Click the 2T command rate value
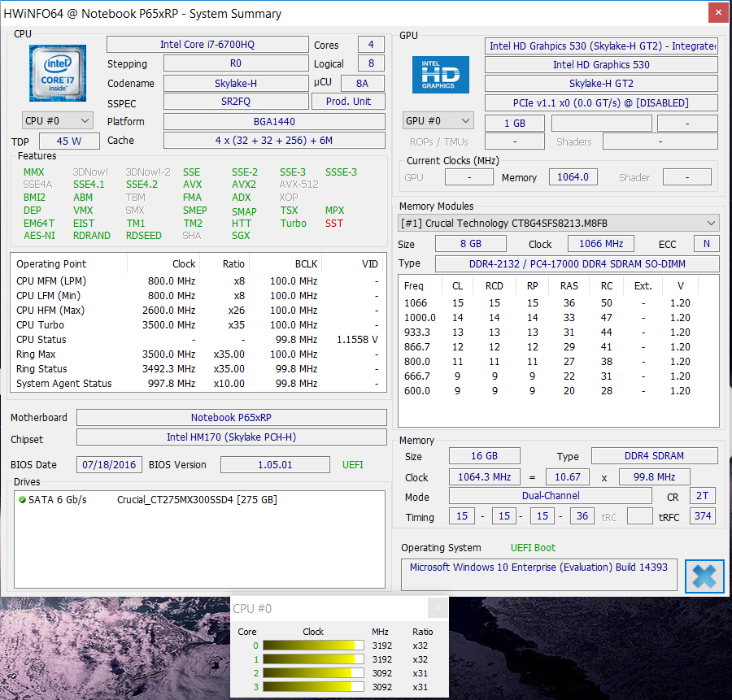 coord(702,496)
